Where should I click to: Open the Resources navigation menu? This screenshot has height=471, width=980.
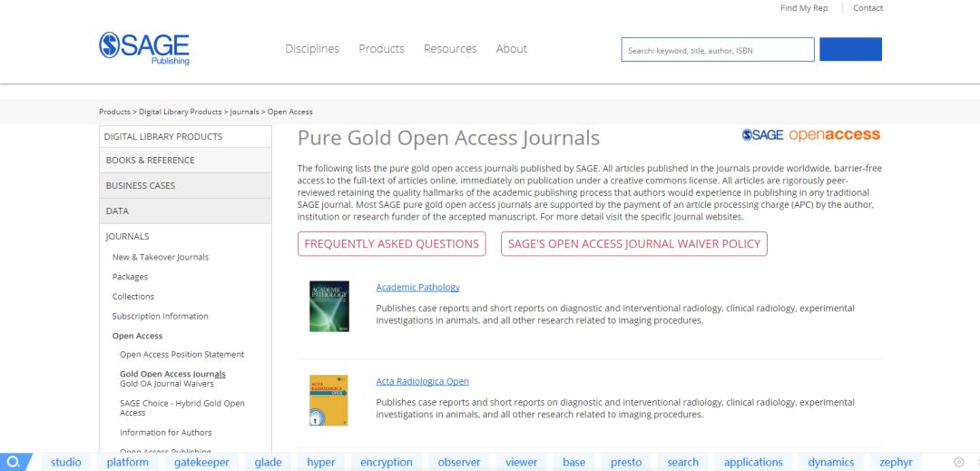[450, 49]
